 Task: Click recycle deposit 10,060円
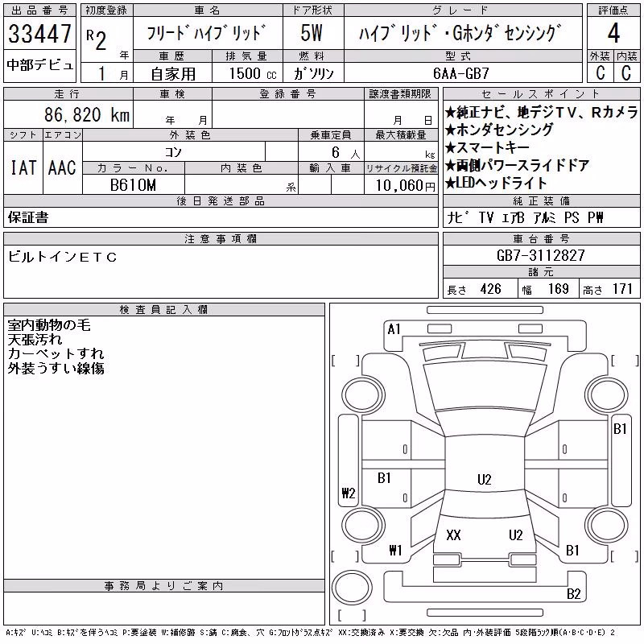coord(406,186)
